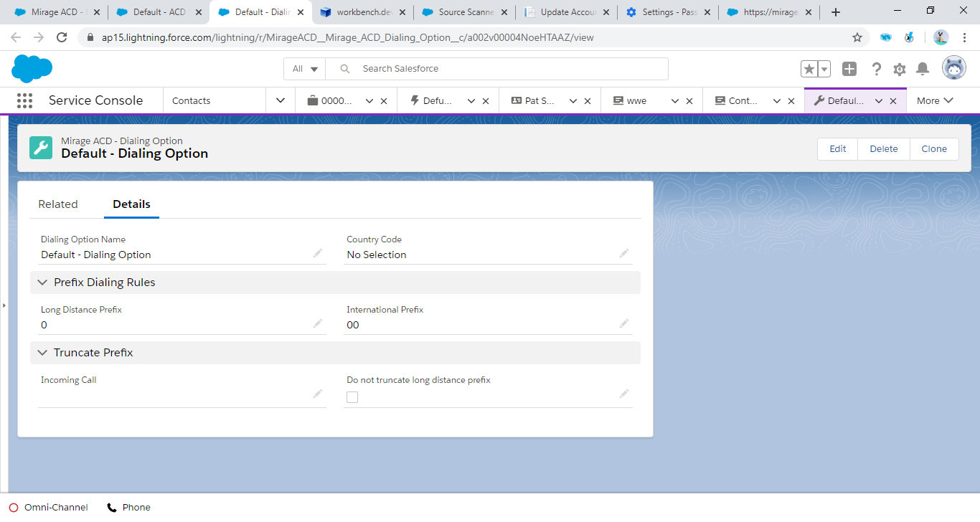Click the Search Salesforce field
980x522 pixels.
coord(496,69)
